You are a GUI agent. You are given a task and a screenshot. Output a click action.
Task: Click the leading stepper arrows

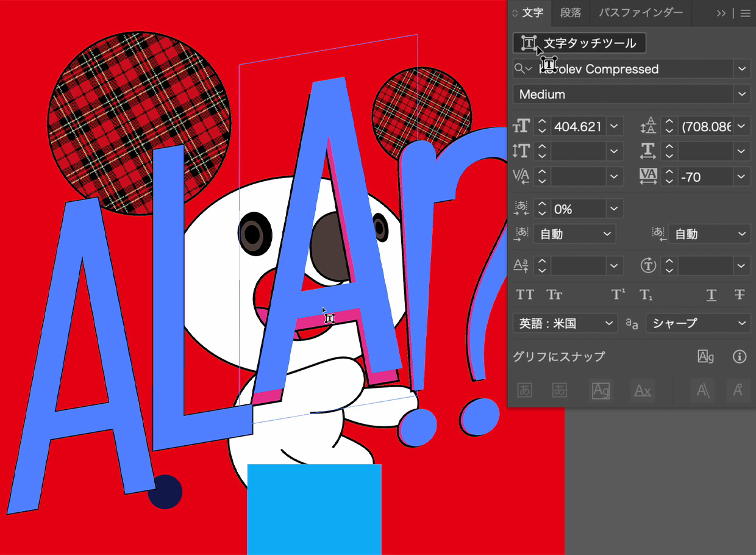(669, 126)
